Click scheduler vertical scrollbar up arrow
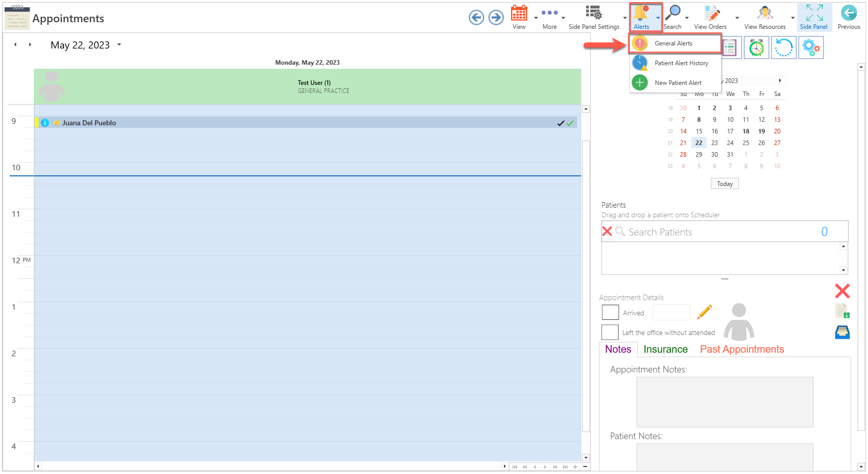The image size is (868, 474). pyautogui.click(x=586, y=109)
